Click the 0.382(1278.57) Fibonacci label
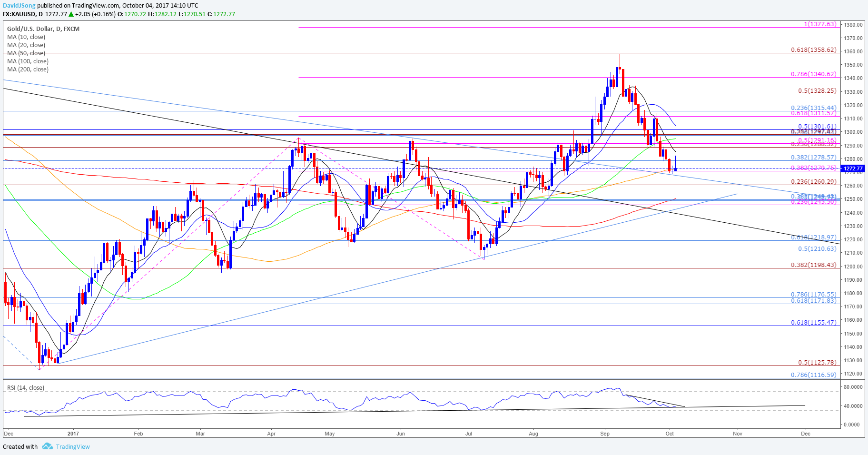Screen dimensions: 868x455 point(813,157)
